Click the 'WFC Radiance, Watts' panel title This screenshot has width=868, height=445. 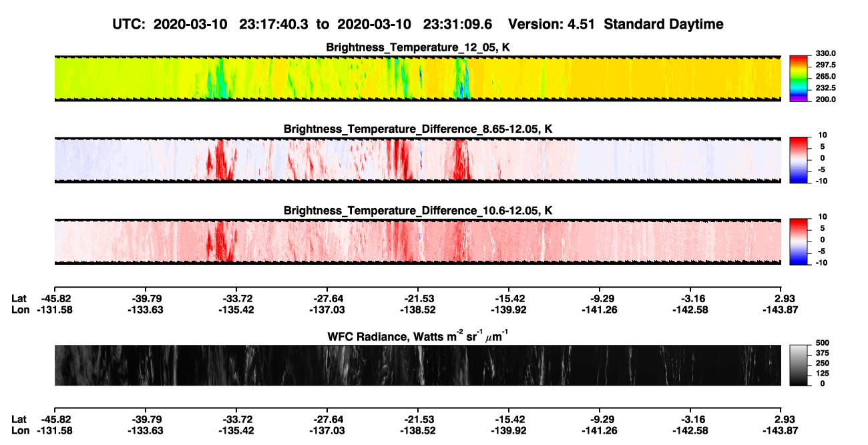point(418,336)
